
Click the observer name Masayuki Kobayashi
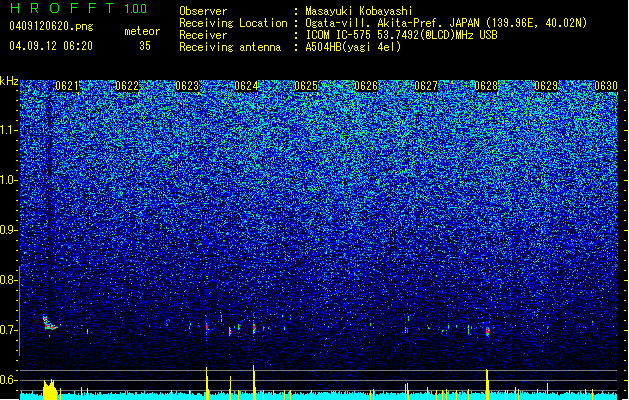359,11
